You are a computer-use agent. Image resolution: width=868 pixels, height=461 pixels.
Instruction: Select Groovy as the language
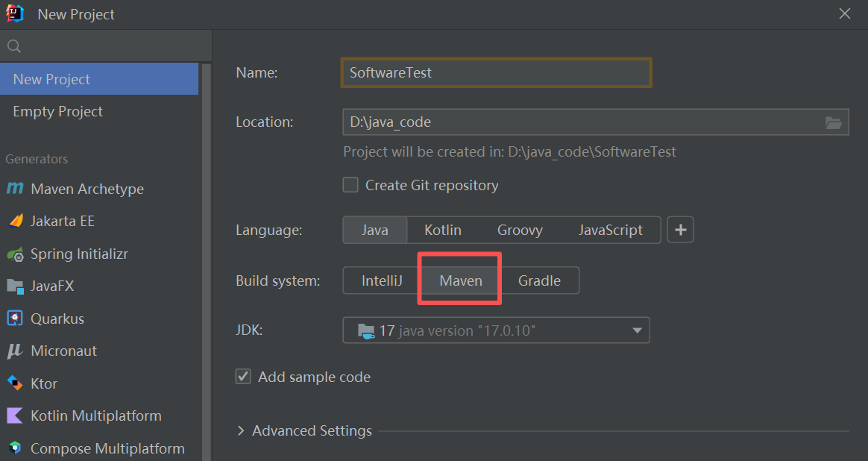tap(520, 230)
